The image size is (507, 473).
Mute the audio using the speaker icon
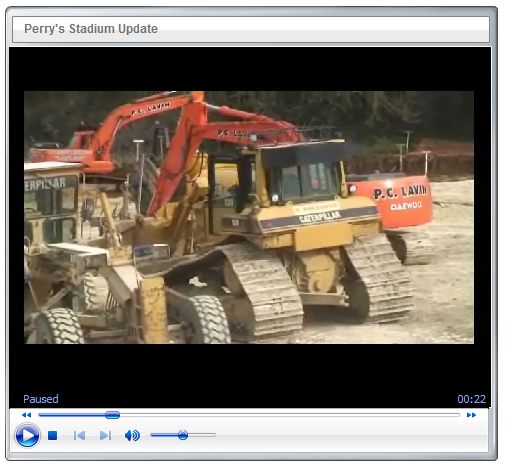click(132, 435)
